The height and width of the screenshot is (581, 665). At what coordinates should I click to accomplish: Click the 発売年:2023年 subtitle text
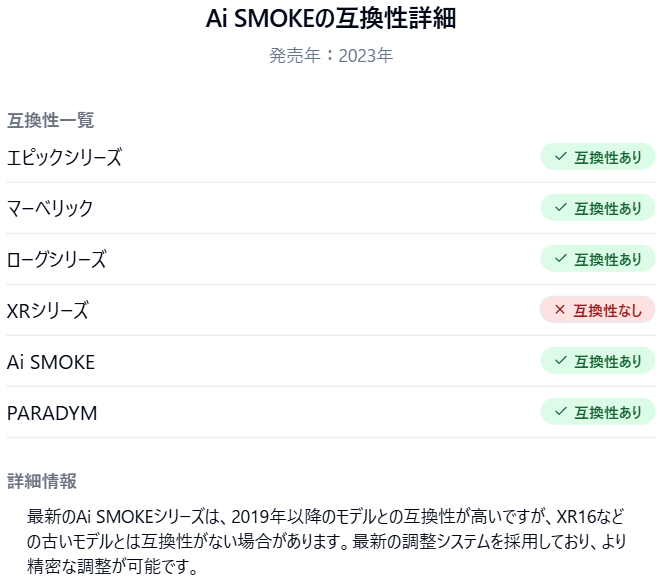(331, 56)
